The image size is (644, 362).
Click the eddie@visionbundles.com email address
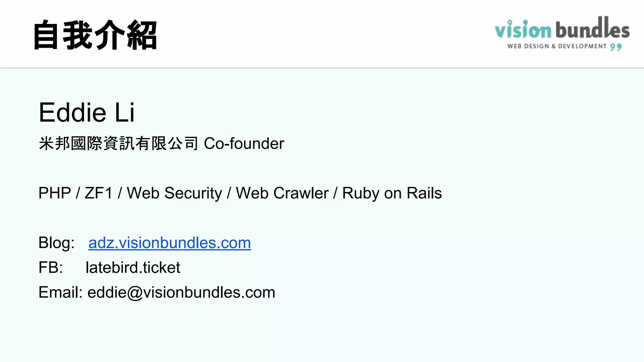coord(181,293)
